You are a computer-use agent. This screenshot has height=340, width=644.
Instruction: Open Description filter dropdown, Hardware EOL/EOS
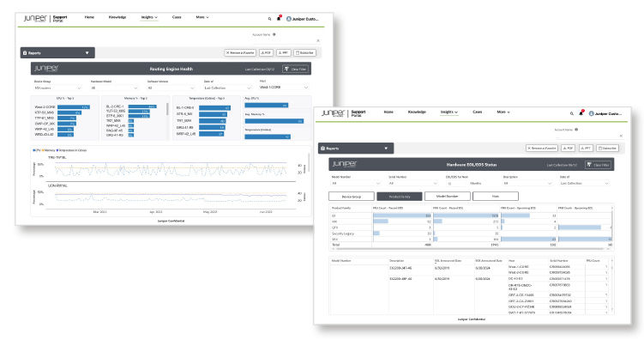(x=527, y=184)
